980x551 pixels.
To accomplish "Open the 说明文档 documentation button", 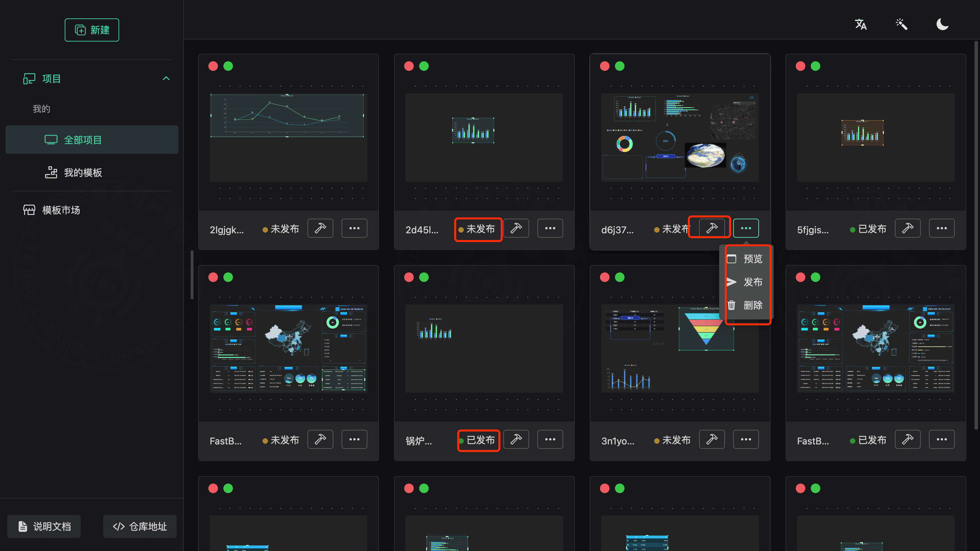I will coord(44,526).
